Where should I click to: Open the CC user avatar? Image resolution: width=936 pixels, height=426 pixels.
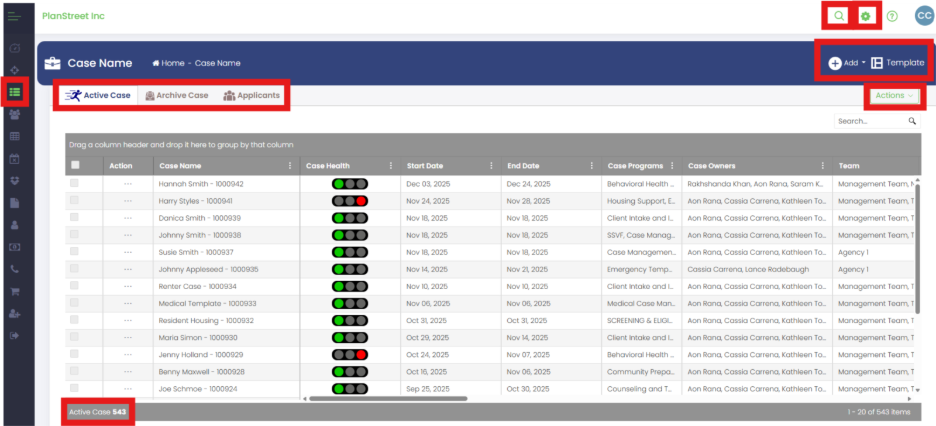click(924, 16)
